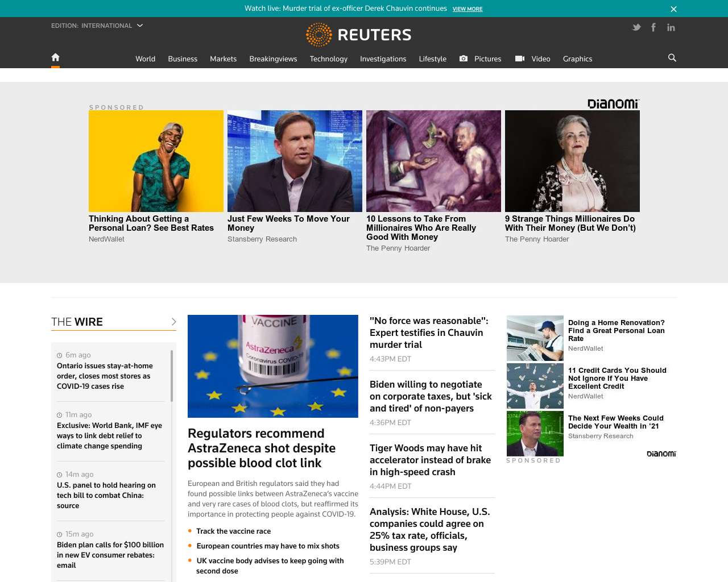Open UK vaccine body second dose link
728x582 pixels.
coord(270,566)
